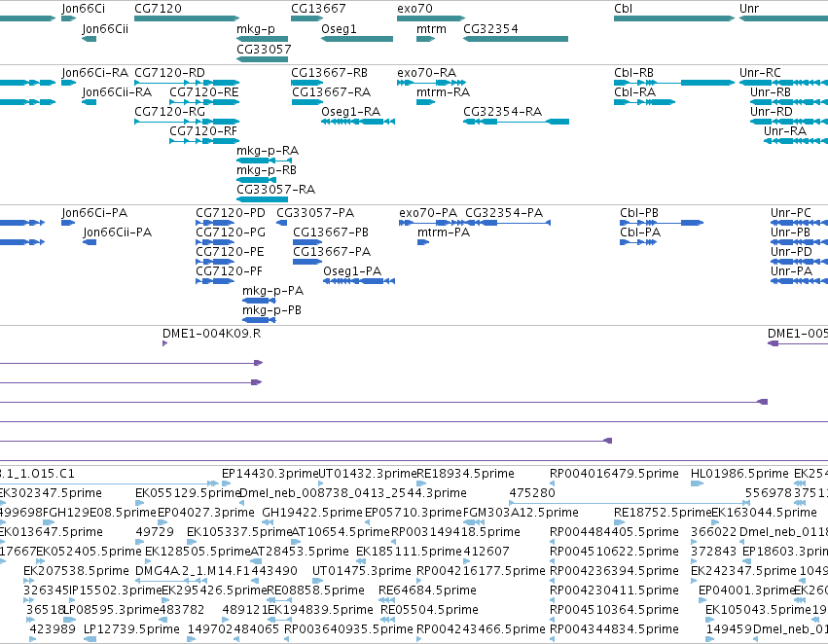Click transcript mtrm-RA
828x644 pixels.
coord(443,91)
